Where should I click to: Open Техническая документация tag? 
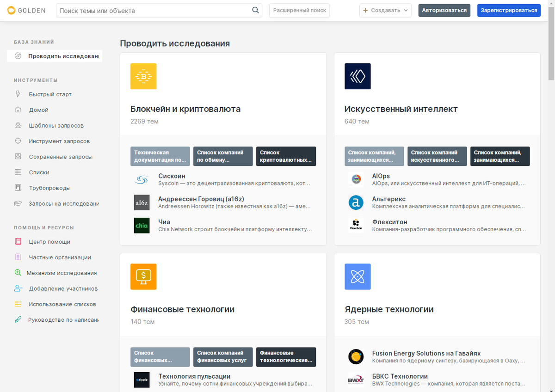tap(160, 156)
